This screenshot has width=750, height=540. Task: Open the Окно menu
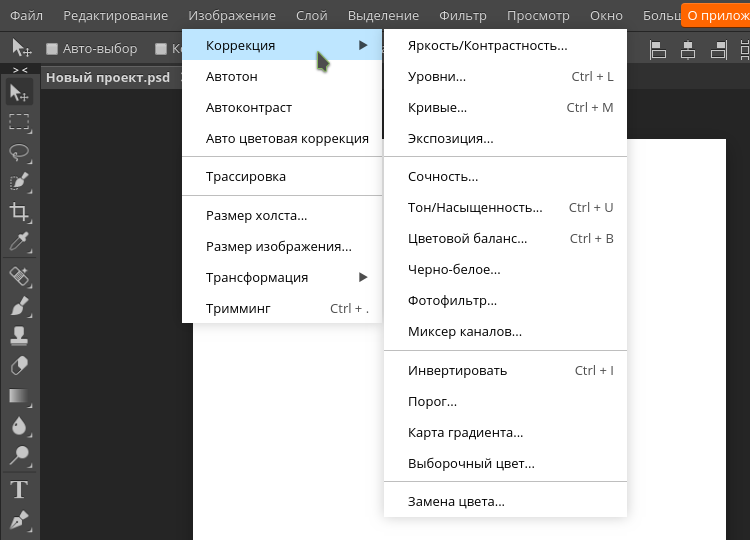[607, 16]
